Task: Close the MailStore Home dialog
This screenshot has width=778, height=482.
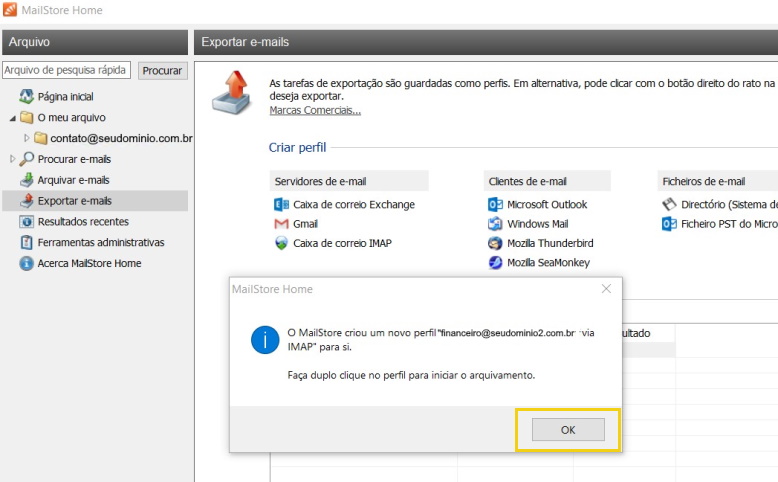Action: [606, 289]
